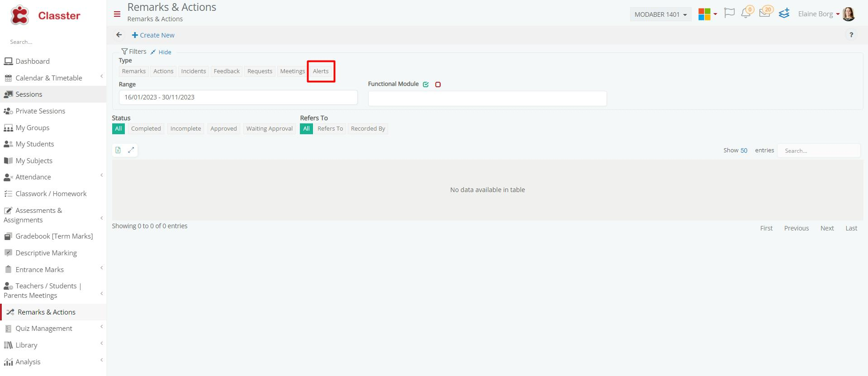This screenshot has width=868, height=376.
Task: Go to Next page
Action: point(827,228)
